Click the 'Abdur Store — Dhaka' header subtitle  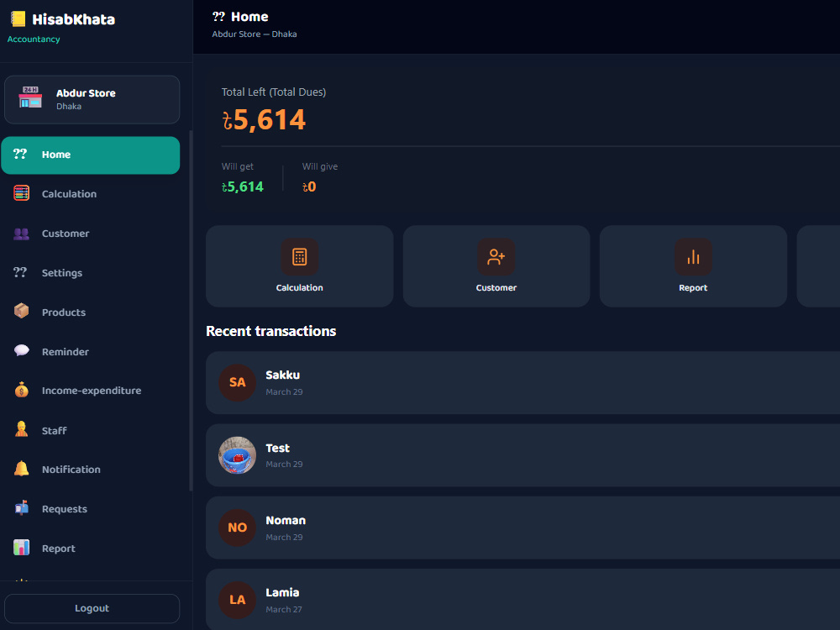tap(255, 34)
